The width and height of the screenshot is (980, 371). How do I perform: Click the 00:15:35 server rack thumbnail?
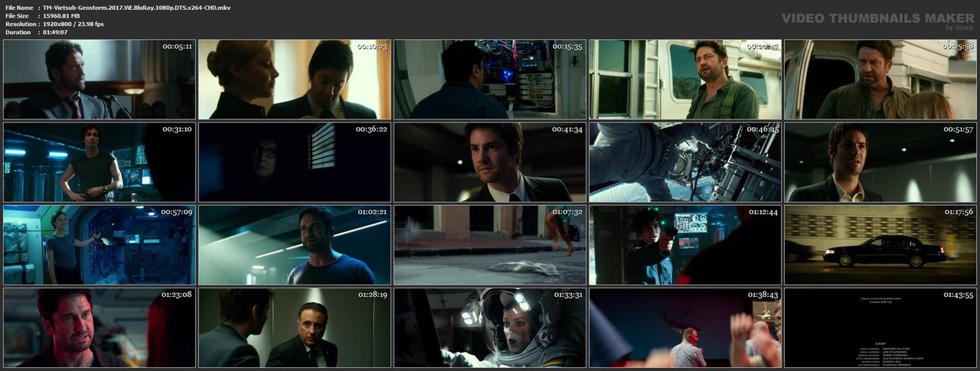[x=490, y=80]
